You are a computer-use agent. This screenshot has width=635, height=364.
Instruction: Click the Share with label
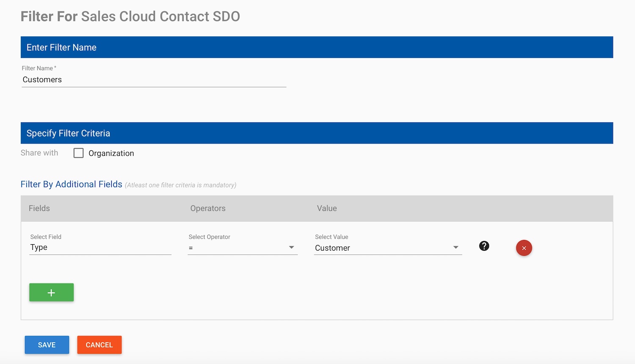click(39, 153)
